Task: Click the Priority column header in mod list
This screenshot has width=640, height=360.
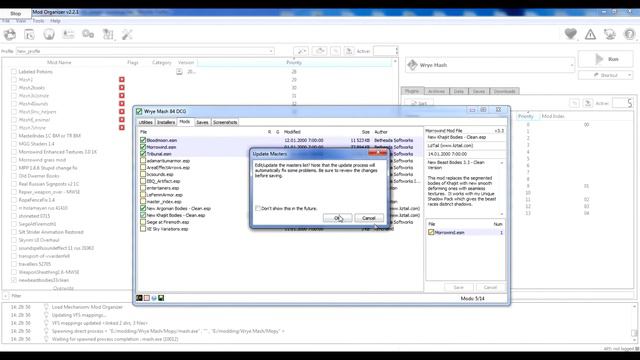Action: pos(294,62)
